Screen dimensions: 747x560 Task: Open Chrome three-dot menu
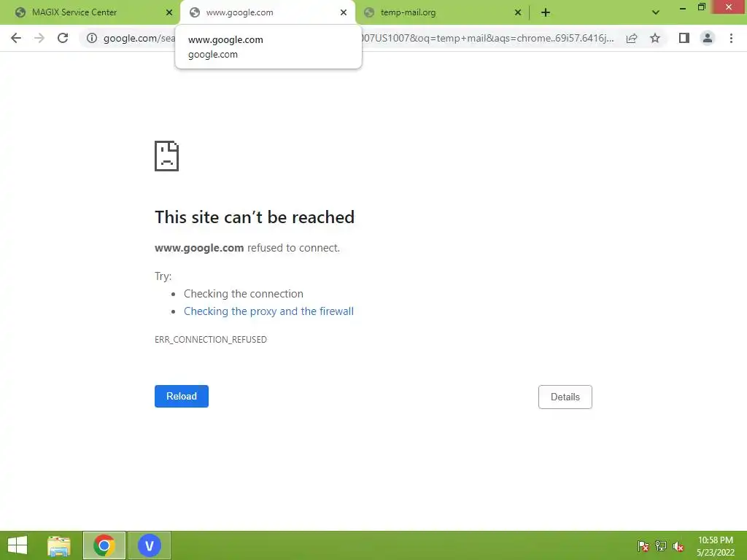[731, 38]
